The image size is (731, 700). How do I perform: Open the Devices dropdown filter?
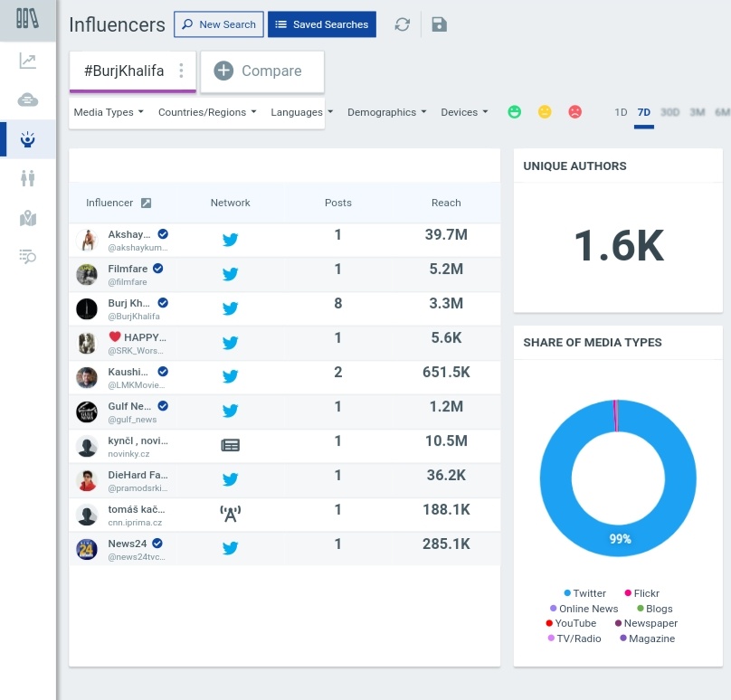click(464, 112)
